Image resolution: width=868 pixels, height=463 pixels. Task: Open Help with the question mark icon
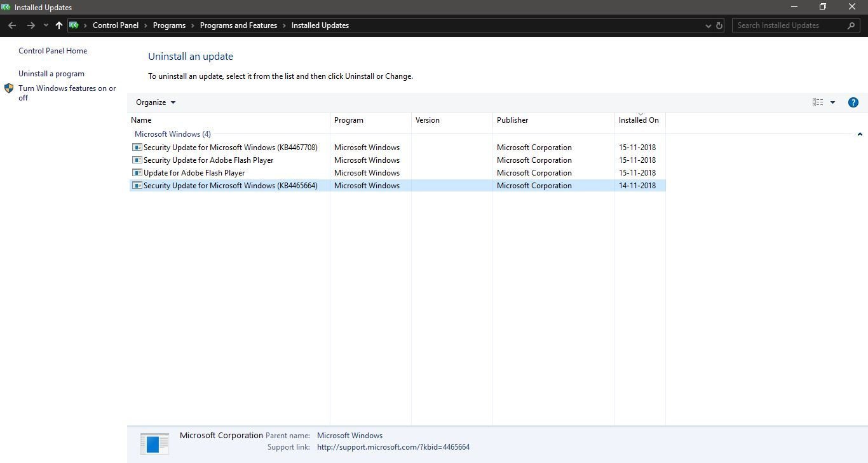click(x=853, y=102)
